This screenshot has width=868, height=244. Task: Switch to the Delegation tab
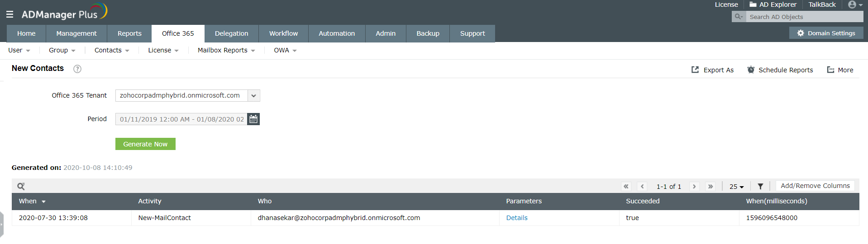coord(232,33)
